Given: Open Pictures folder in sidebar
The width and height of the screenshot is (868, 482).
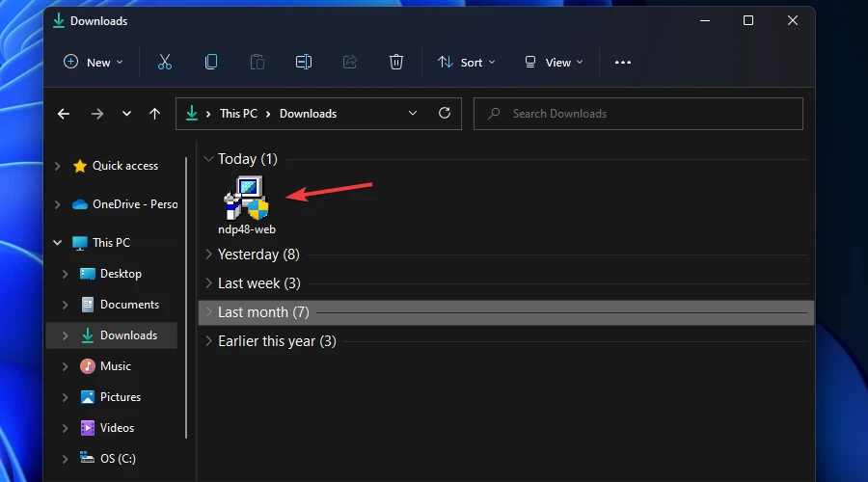Looking at the screenshot, I should (120, 397).
